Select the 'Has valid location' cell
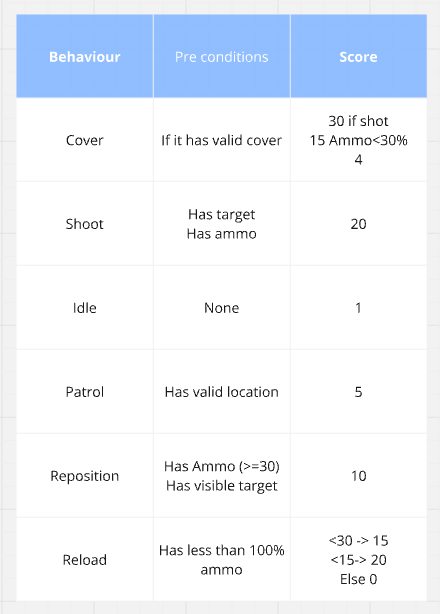This screenshot has height=614, width=440. tap(222, 392)
